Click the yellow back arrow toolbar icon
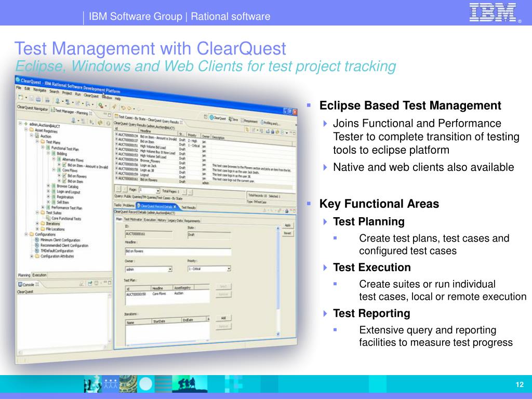This screenshot has height=399, width=532. pyautogui.click(x=124, y=108)
